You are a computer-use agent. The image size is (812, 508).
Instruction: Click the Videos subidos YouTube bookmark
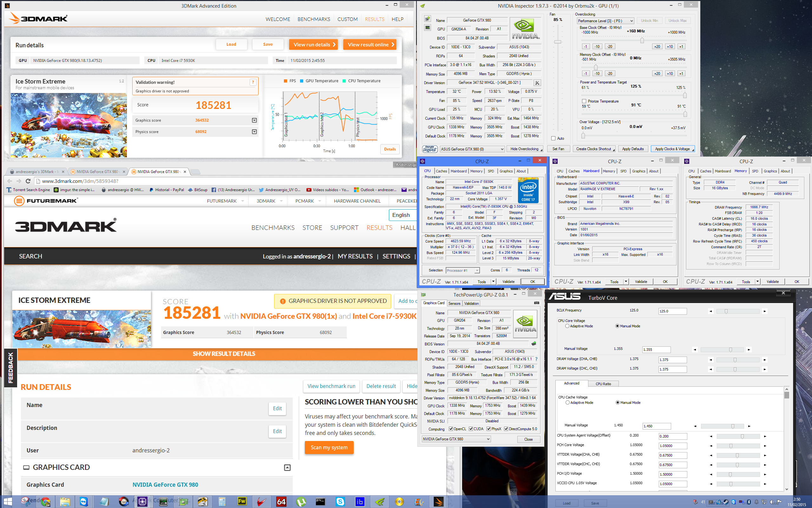coord(327,190)
